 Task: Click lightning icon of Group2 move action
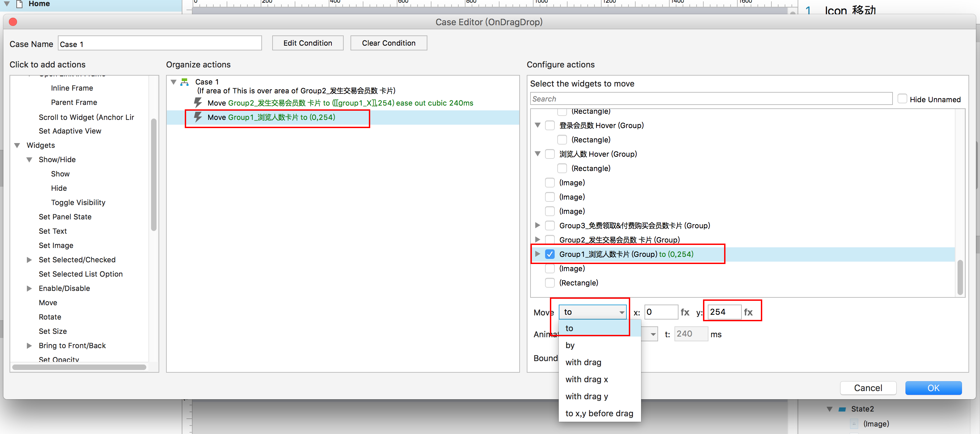pyautogui.click(x=198, y=103)
